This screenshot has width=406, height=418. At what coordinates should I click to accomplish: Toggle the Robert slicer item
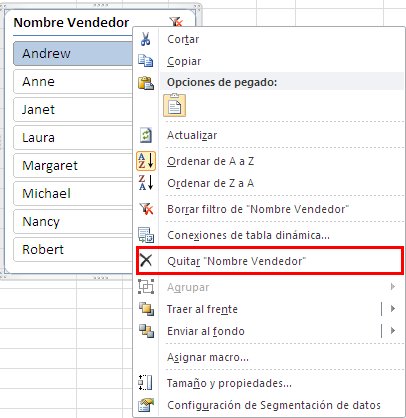coord(73,249)
